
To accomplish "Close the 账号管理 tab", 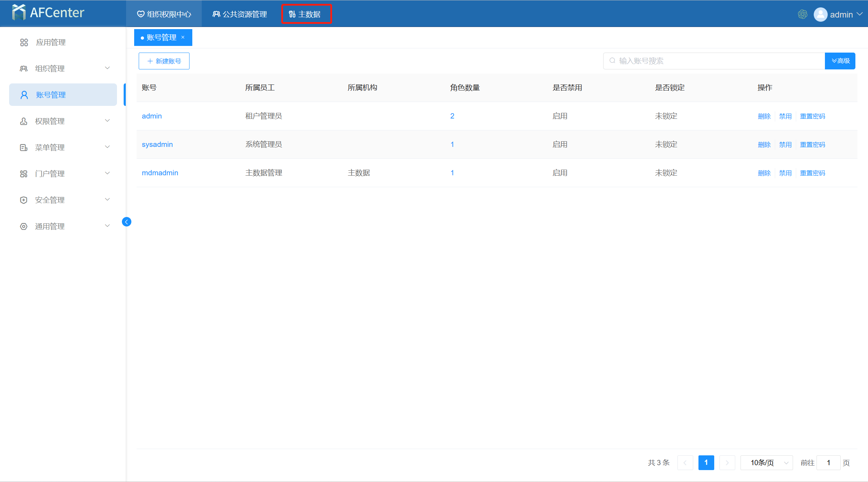I will click(183, 37).
